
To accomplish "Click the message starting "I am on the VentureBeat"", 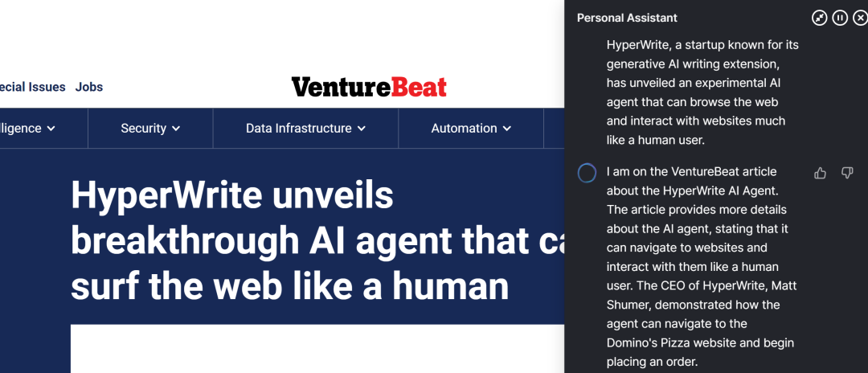I will click(702, 266).
